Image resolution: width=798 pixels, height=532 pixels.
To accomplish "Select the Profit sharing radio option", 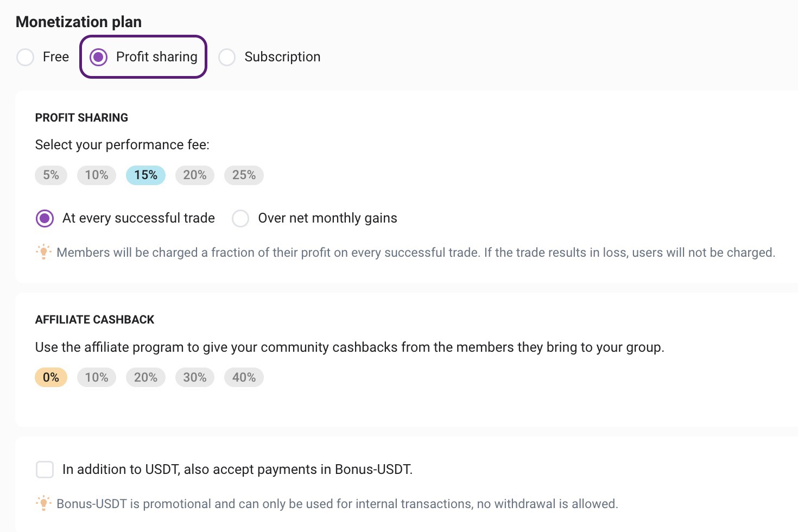I will coord(99,57).
